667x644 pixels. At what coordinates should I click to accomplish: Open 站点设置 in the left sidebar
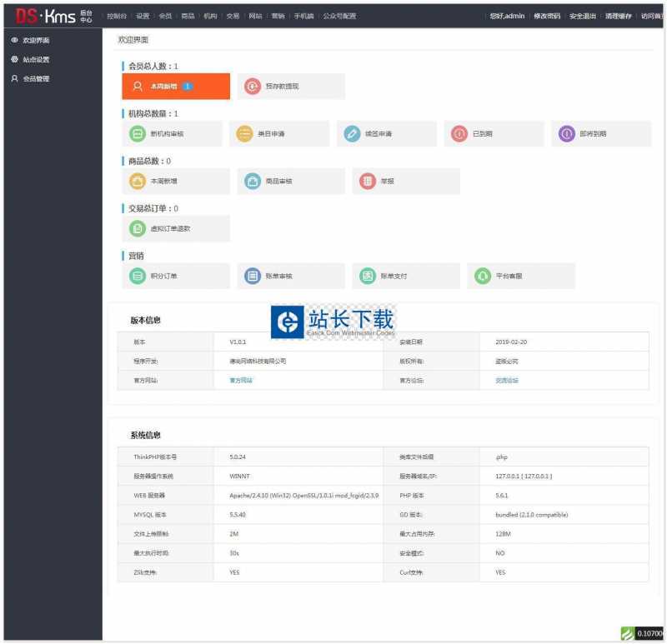pos(36,59)
